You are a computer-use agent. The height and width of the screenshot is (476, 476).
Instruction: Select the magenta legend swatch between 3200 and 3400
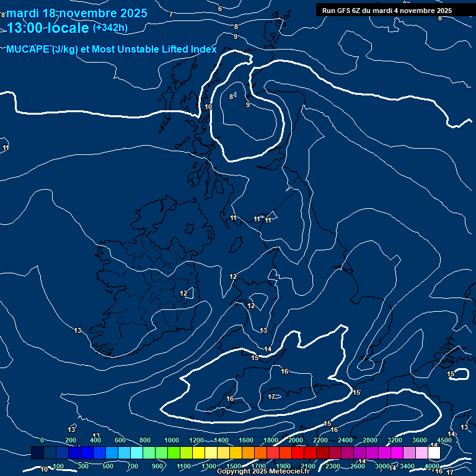(397, 452)
